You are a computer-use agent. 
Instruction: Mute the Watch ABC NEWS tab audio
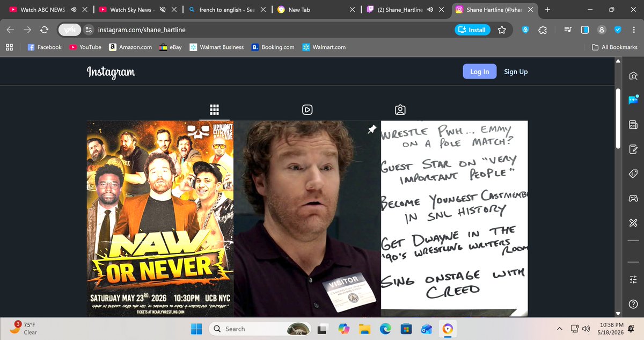74,10
